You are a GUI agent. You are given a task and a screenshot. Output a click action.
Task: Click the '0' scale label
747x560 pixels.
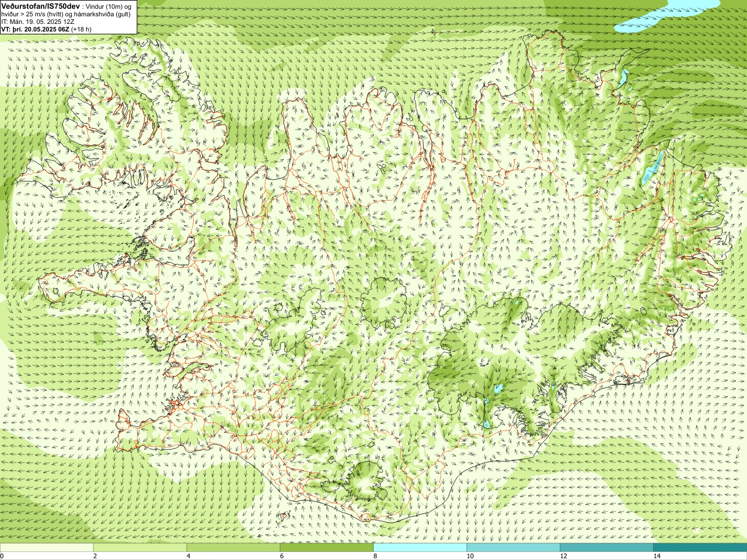tap(2, 556)
